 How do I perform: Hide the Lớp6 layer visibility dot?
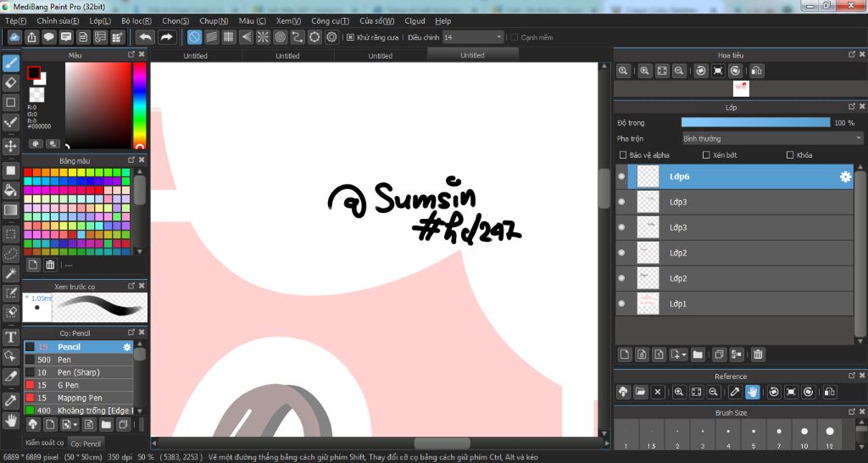[621, 176]
